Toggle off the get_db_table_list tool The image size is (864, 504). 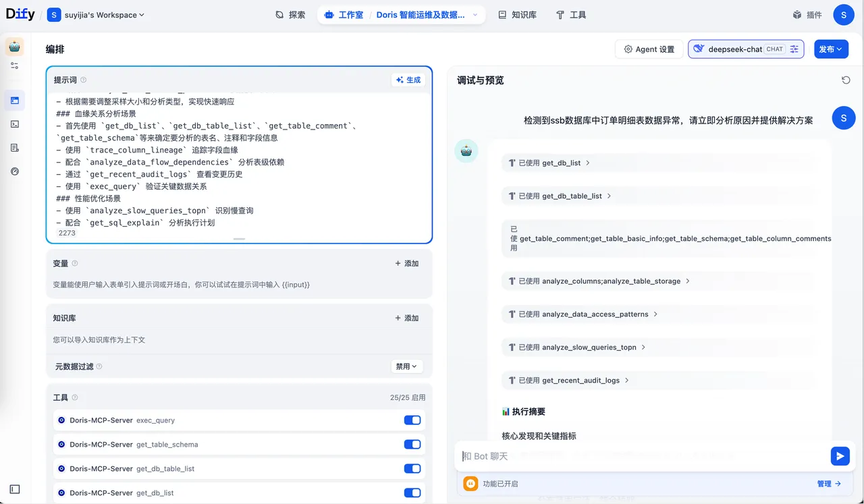[412, 468]
